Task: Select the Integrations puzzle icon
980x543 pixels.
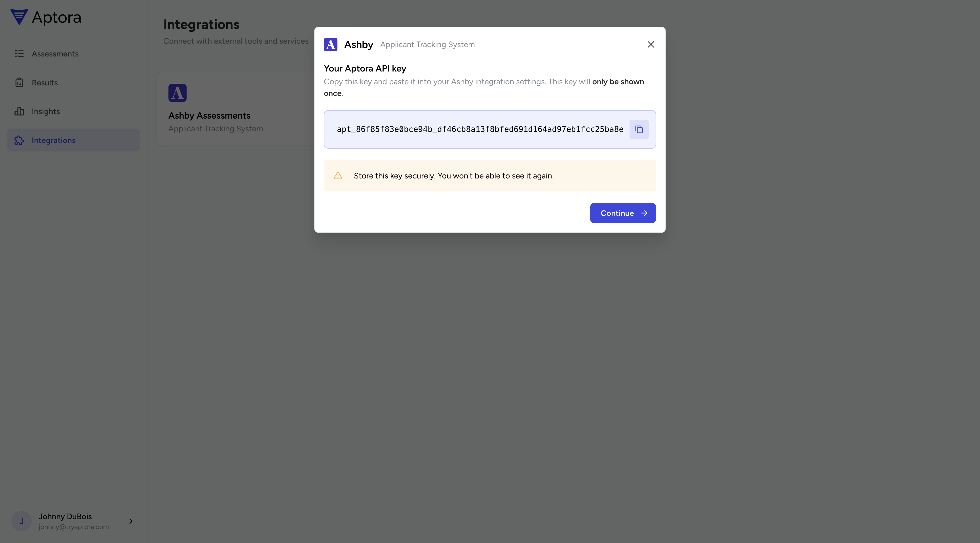Action: (x=19, y=140)
